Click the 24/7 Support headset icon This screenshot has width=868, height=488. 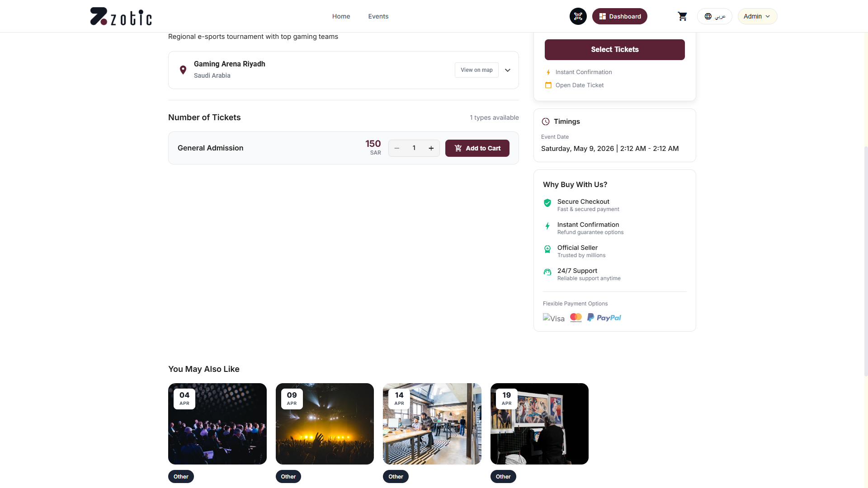click(x=547, y=272)
